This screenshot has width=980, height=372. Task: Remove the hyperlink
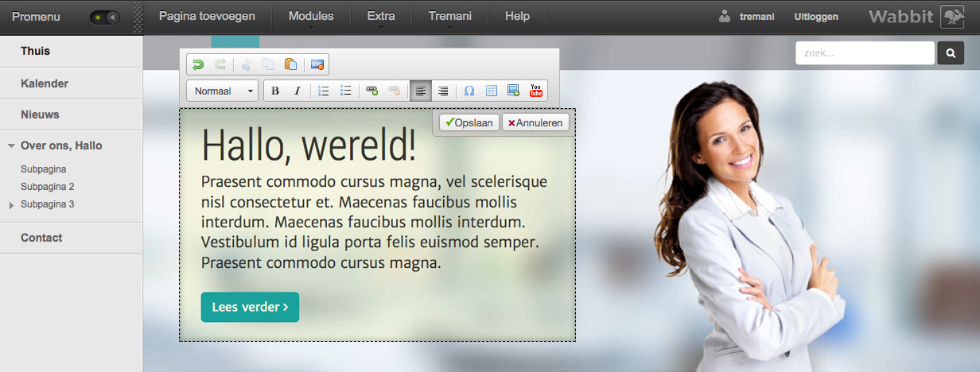tap(394, 91)
